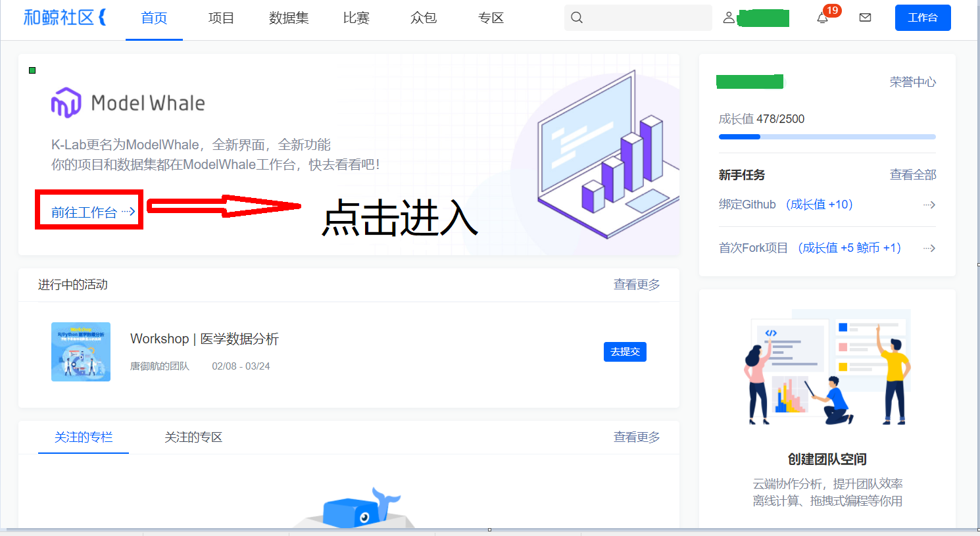Viewport: 980px width, 536px height.
Task: Open the 专区 menu
Action: coord(491,18)
